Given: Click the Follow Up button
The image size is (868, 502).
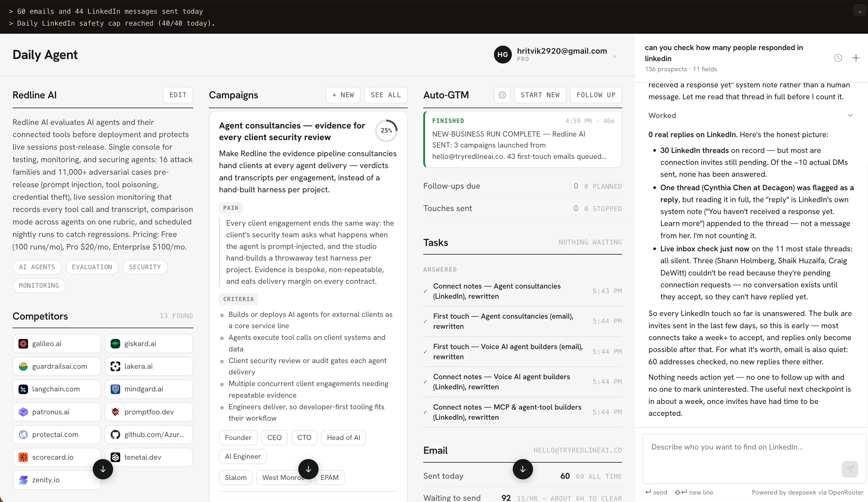Looking at the screenshot, I should 596,95.
